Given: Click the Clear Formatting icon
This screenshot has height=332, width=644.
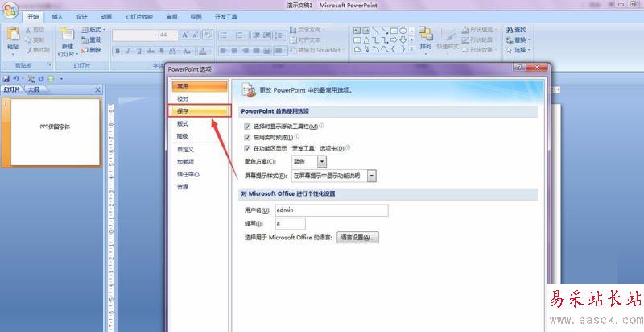Looking at the screenshot, I should 208,35.
